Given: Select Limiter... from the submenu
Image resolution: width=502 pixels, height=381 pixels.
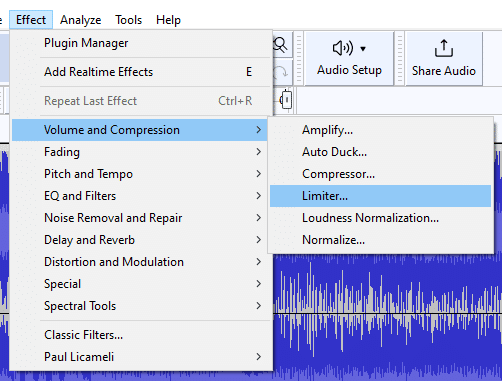Looking at the screenshot, I should [380, 196].
